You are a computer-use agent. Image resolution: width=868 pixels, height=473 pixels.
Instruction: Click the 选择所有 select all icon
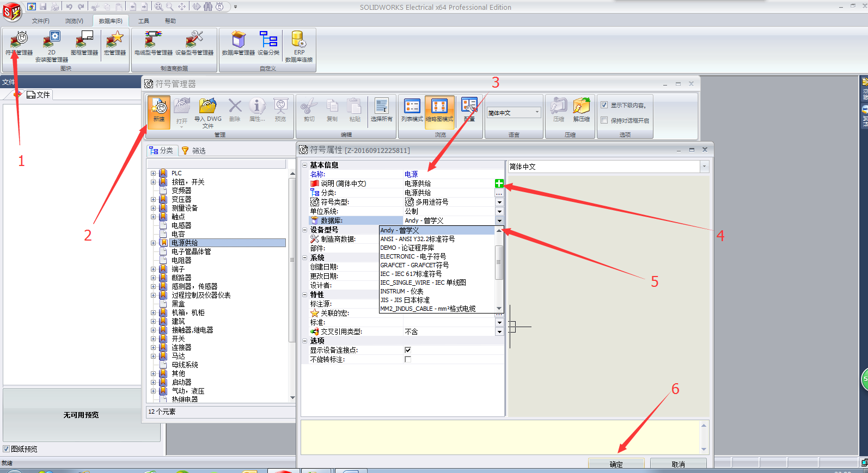(x=381, y=110)
